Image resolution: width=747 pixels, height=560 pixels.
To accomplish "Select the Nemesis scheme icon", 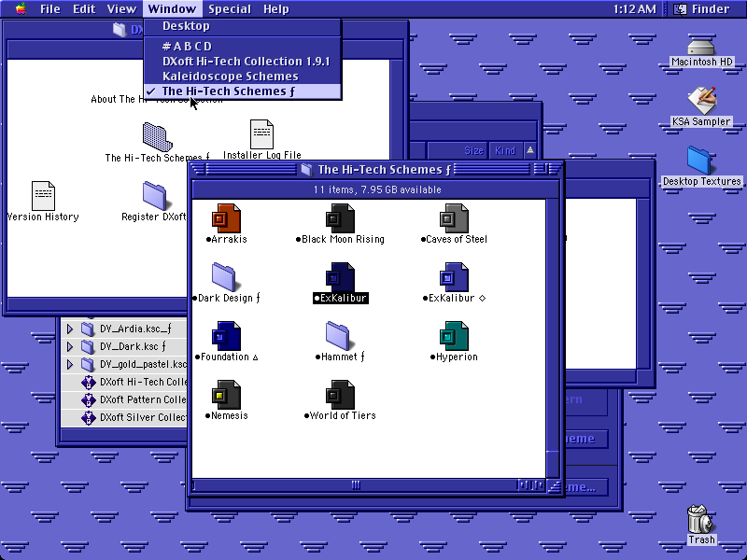I will [226, 395].
